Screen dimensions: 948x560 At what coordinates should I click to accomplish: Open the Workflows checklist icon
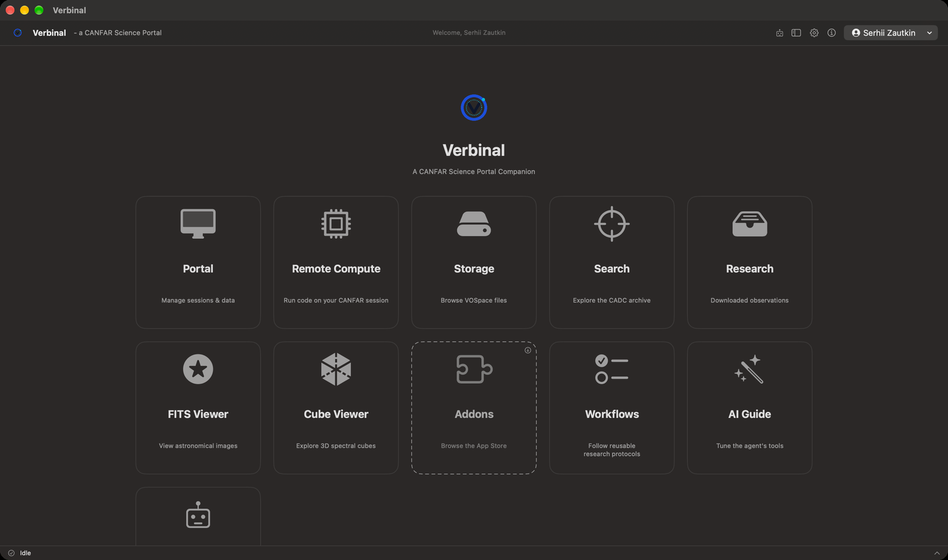611,369
